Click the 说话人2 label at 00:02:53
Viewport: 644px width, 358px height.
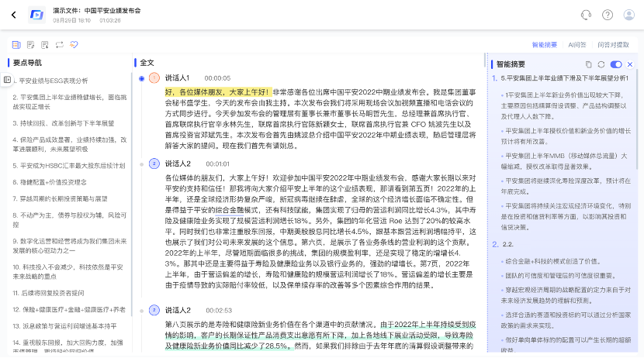click(178, 310)
